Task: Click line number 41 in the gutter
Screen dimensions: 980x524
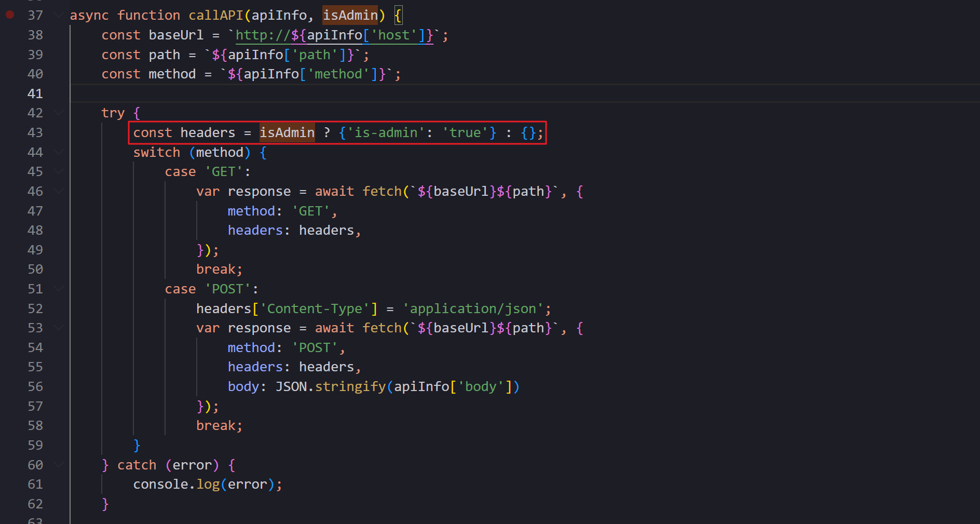Action: click(x=35, y=93)
